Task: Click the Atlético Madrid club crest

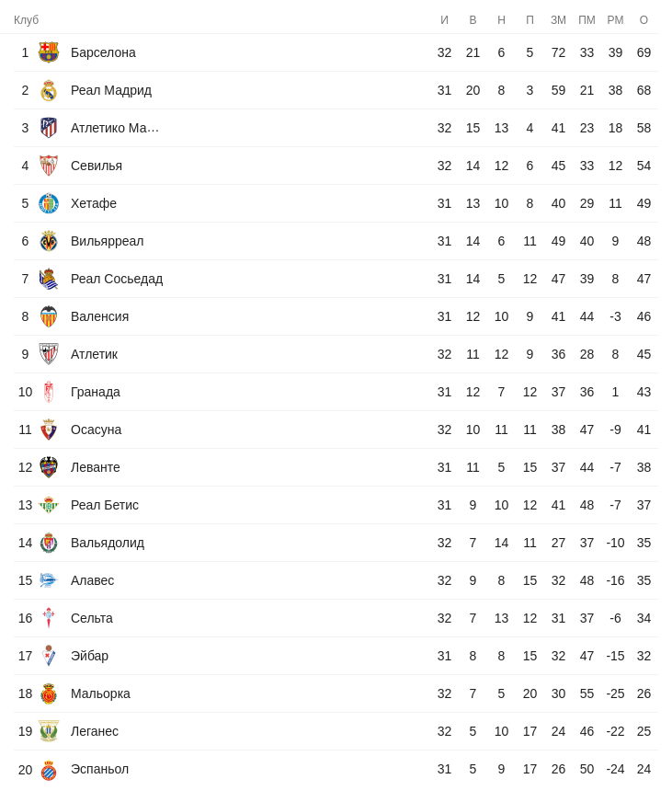Action: coord(49,128)
